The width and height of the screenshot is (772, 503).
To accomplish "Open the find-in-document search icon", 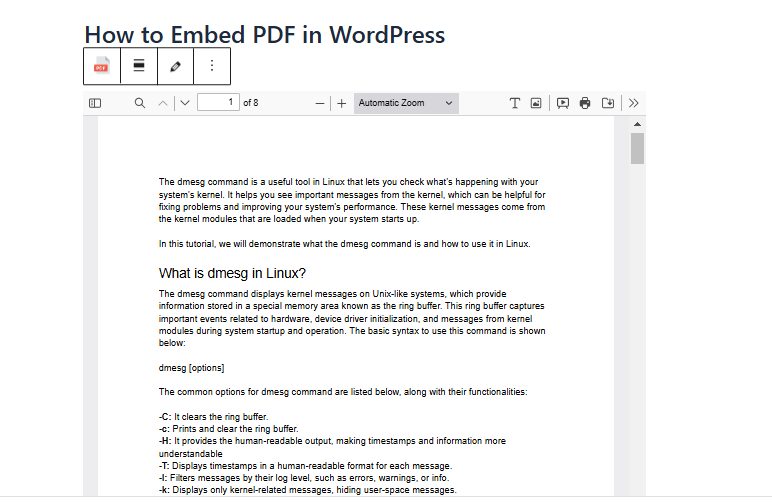I will (140, 103).
